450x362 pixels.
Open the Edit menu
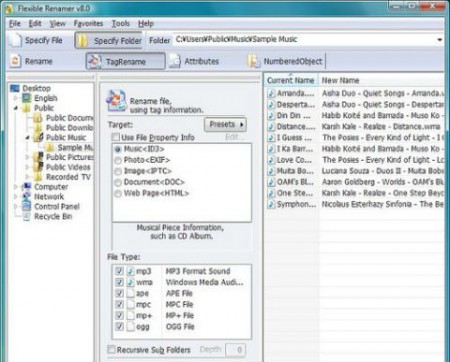pyautogui.click(x=35, y=24)
